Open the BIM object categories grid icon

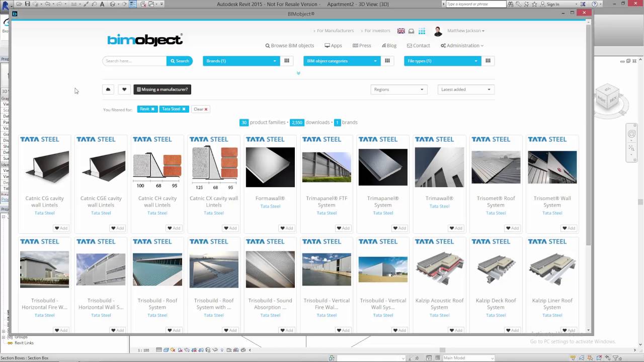387,61
